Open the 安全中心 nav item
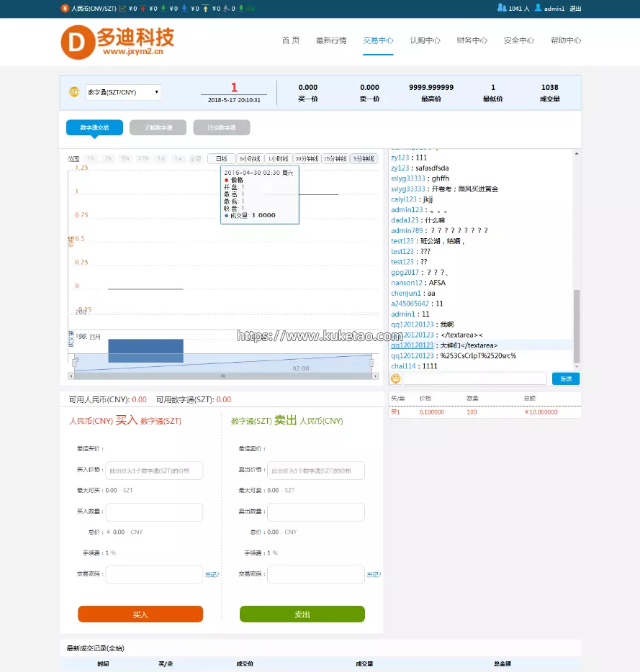The width and height of the screenshot is (640, 672). coord(519,40)
